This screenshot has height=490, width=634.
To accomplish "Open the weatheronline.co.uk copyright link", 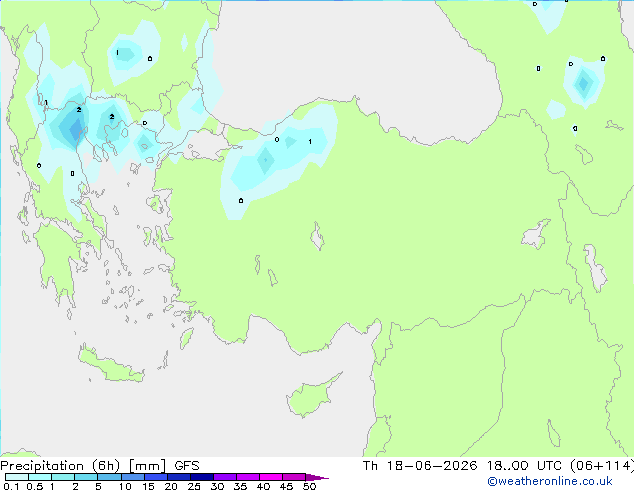I will click(550, 481).
